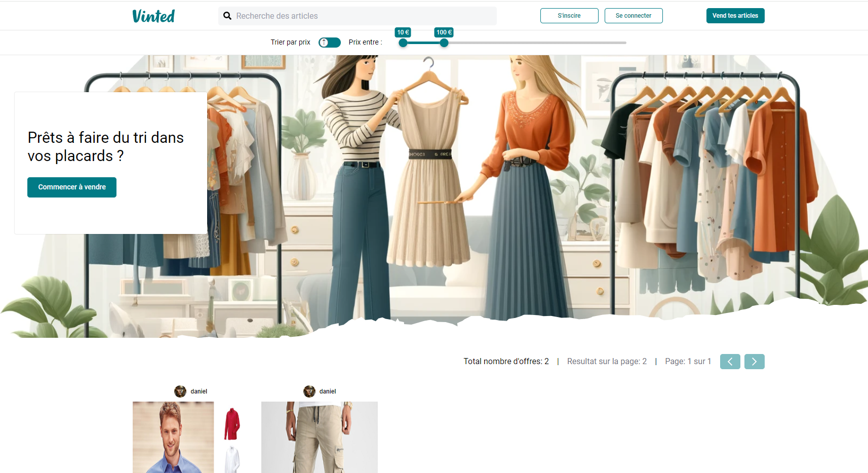Viewport: 868px width, 473px height.
Task: Click the magnifying glass search icon
Action: (x=227, y=16)
